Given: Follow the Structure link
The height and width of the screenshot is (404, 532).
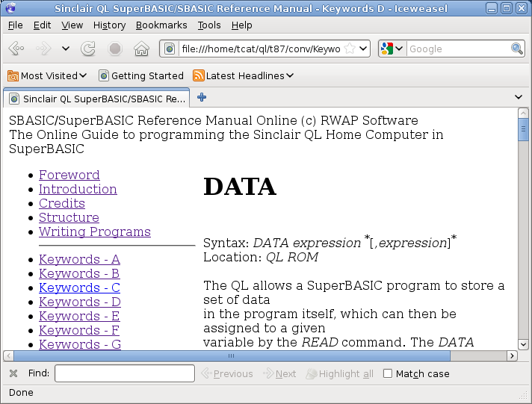Looking at the screenshot, I should 69,217.
